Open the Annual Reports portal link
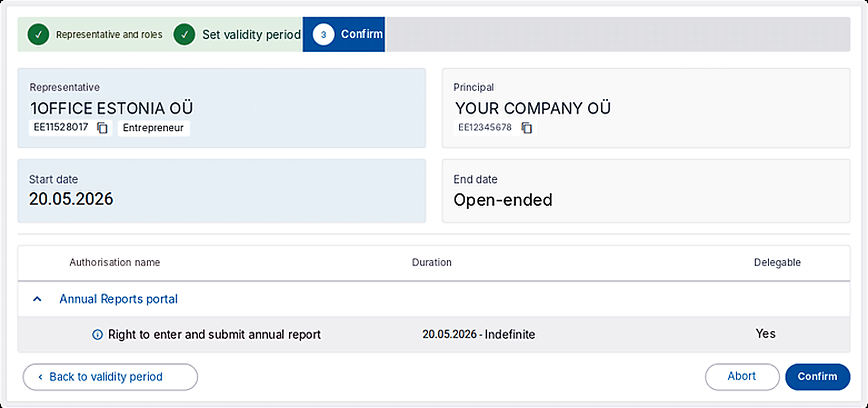868x408 pixels. 118,299
